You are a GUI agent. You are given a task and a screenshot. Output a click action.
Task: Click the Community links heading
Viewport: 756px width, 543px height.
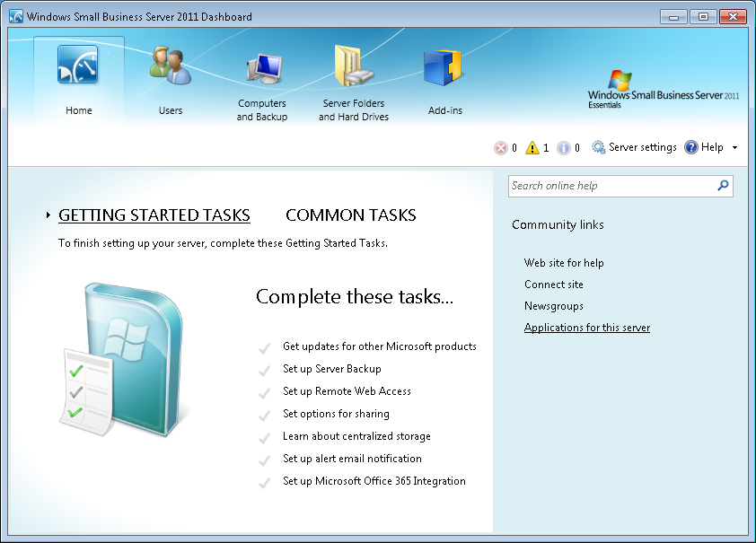tap(558, 225)
